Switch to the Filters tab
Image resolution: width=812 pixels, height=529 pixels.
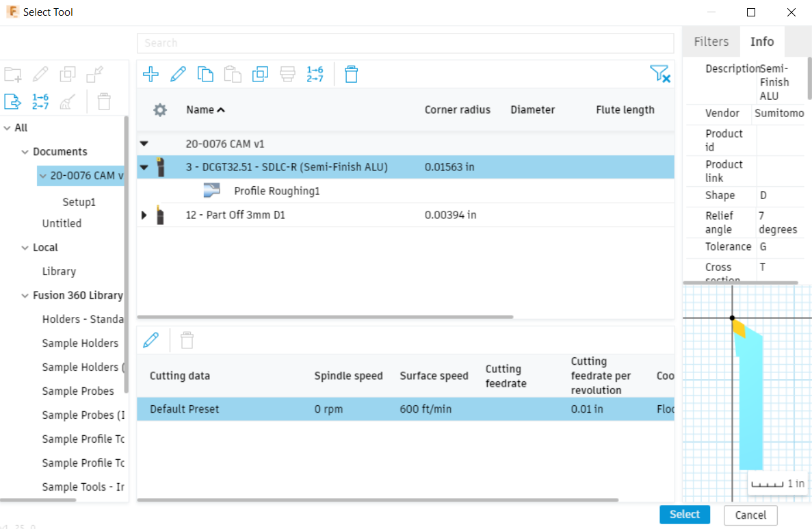click(x=711, y=41)
